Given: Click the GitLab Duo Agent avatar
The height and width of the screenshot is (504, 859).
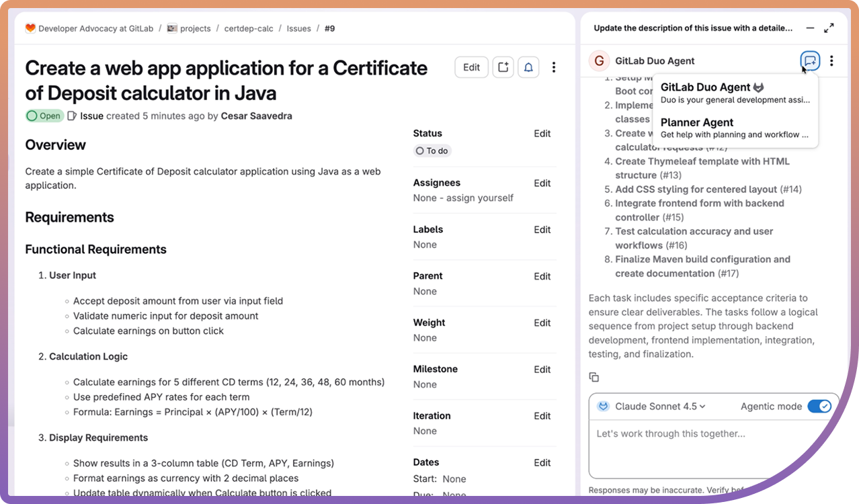Looking at the screenshot, I should pos(599,60).
